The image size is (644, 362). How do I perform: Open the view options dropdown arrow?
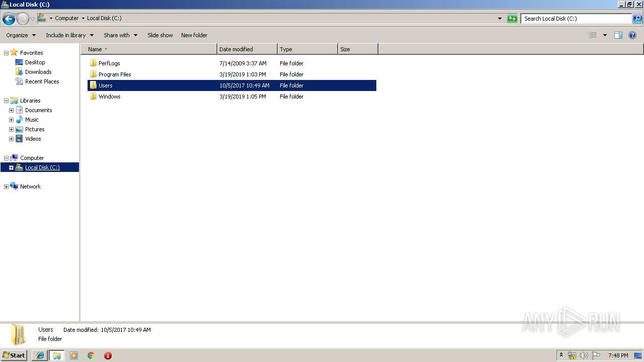605,35
